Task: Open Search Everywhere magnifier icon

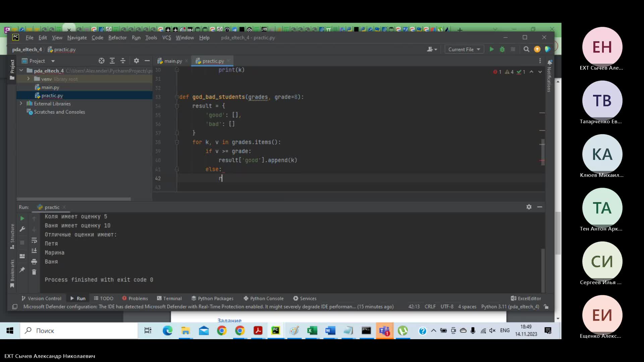Action: (526, 49)
